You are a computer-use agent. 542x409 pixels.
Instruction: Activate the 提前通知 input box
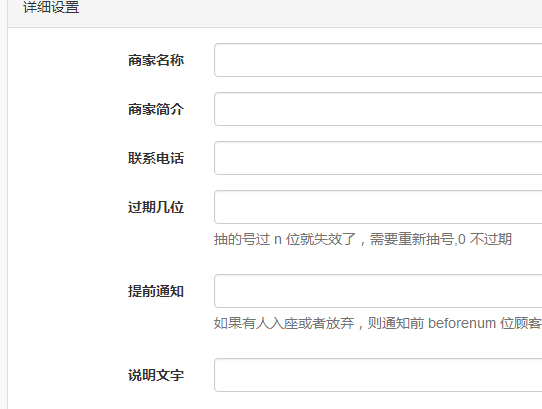tap(378, 291)
